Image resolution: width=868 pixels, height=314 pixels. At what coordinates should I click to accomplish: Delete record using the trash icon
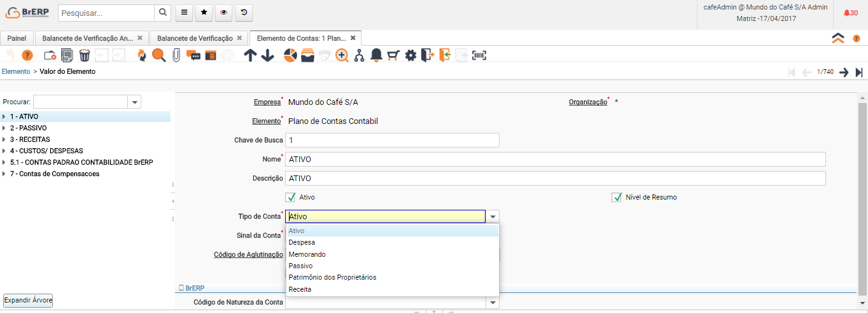84,56
